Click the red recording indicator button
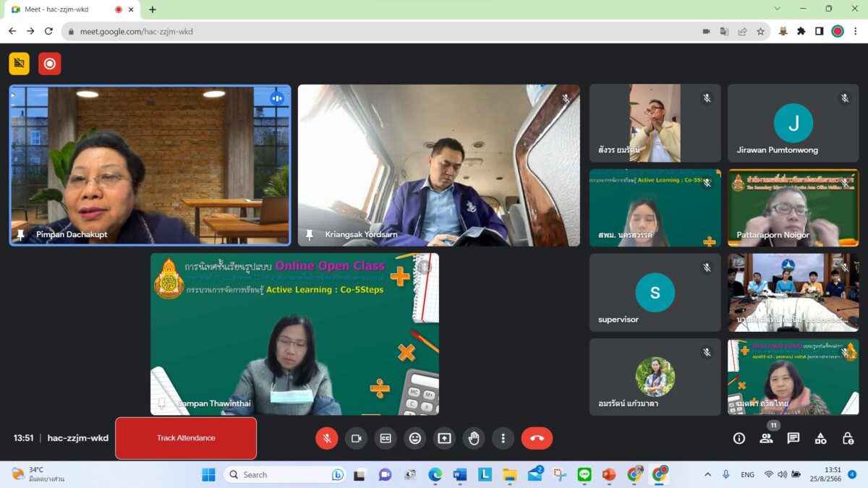This screenshot has width=868, height=488. [50, 64]
